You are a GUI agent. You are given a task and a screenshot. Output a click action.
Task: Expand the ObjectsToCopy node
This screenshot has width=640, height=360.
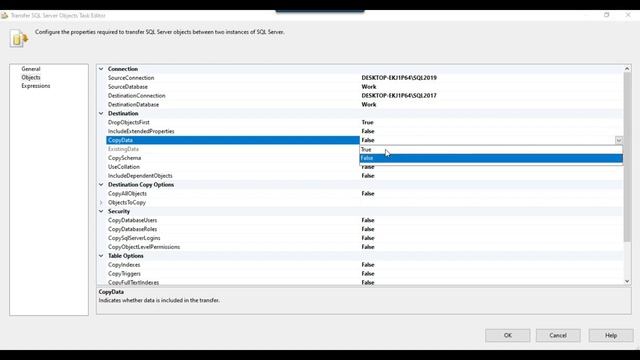coord(101,202)
